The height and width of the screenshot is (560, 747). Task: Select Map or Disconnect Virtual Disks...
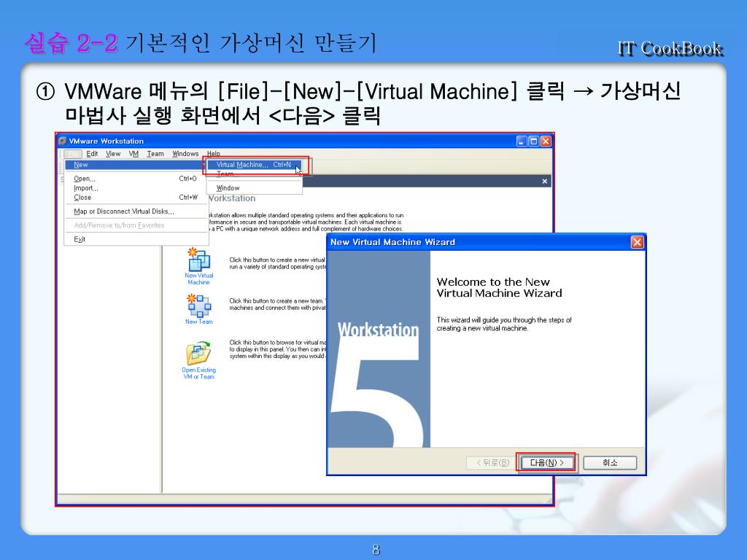coord(136,211)
